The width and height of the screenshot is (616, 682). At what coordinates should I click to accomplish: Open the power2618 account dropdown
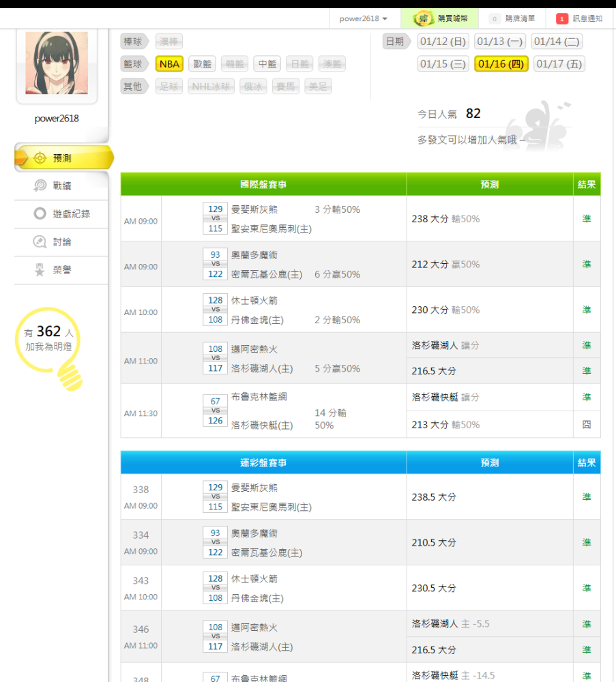363,18
